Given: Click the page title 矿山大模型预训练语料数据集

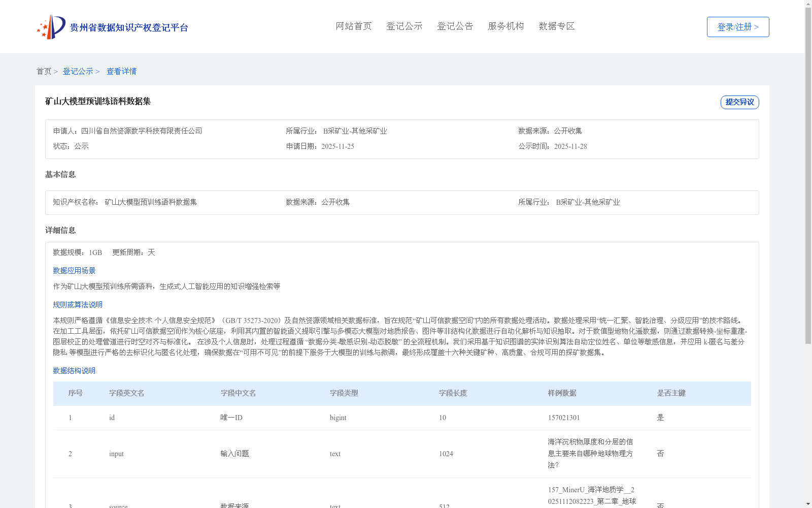Looking at the screenshot, I should click(x=98, y=101).
